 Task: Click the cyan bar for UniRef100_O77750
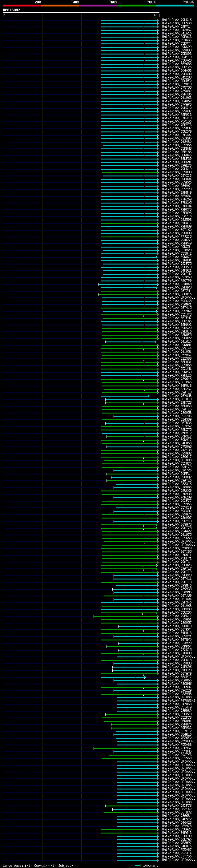tap(138, 856)
